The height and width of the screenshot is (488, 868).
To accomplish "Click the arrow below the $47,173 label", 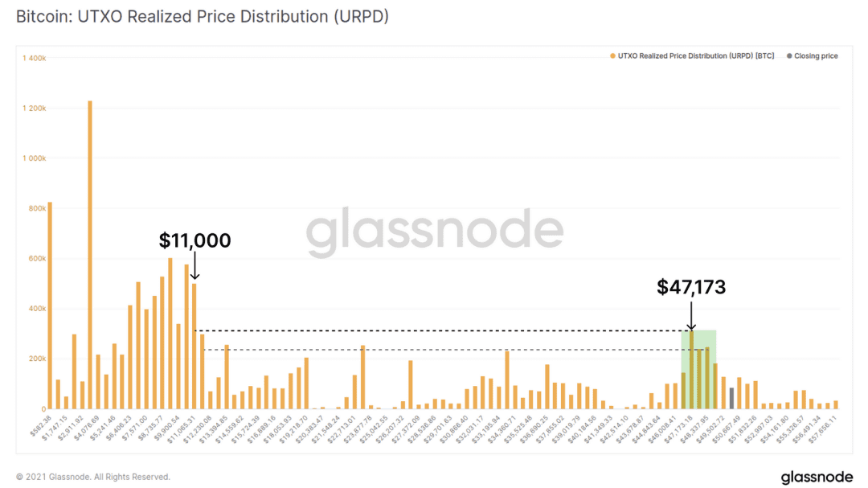I will pyautogui.click(x=691, y=316).
